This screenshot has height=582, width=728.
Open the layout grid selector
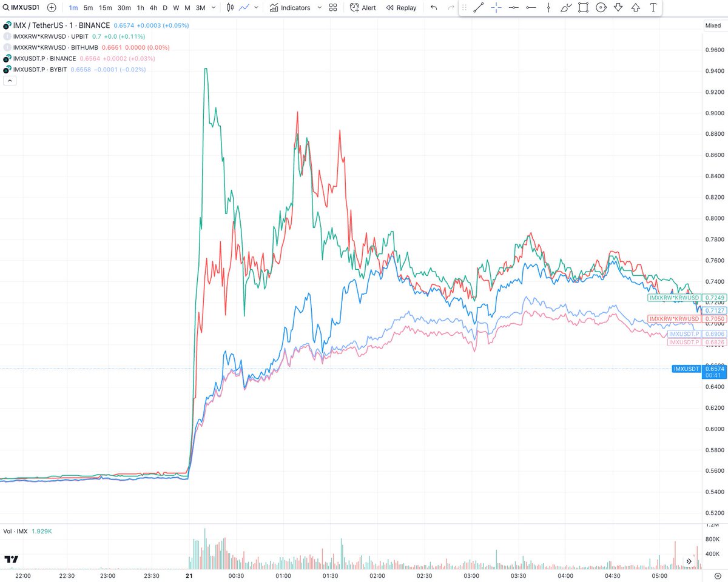point(333,8)
